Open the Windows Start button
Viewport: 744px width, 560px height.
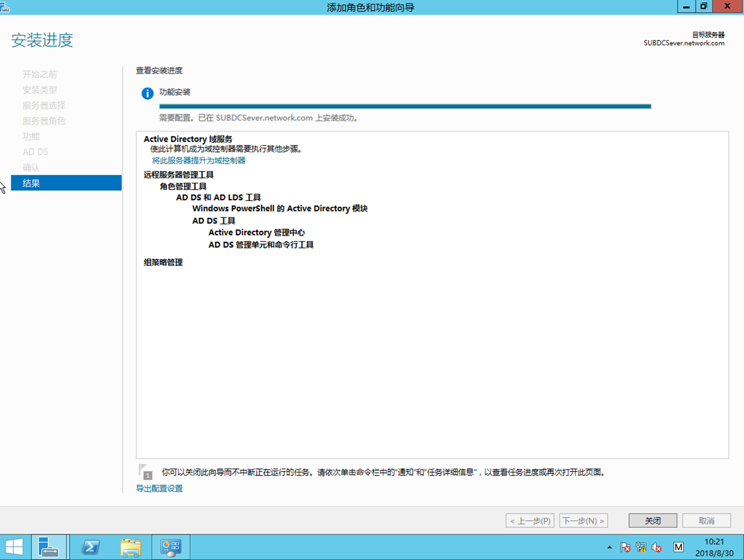pyautogui.click(x=14, y=547)
